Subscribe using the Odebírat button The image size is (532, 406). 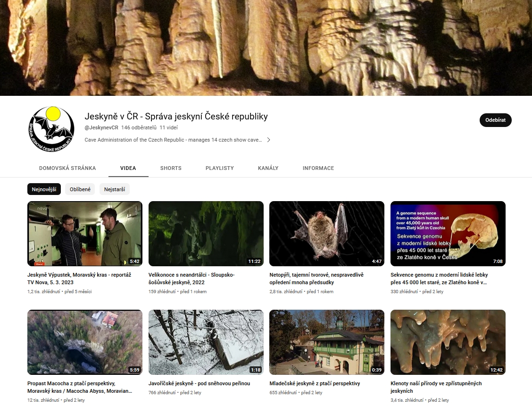495,120
